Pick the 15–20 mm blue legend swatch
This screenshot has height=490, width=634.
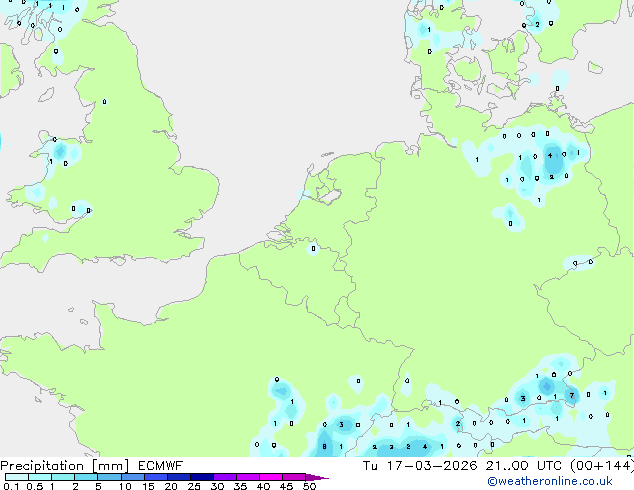point(155,477)
